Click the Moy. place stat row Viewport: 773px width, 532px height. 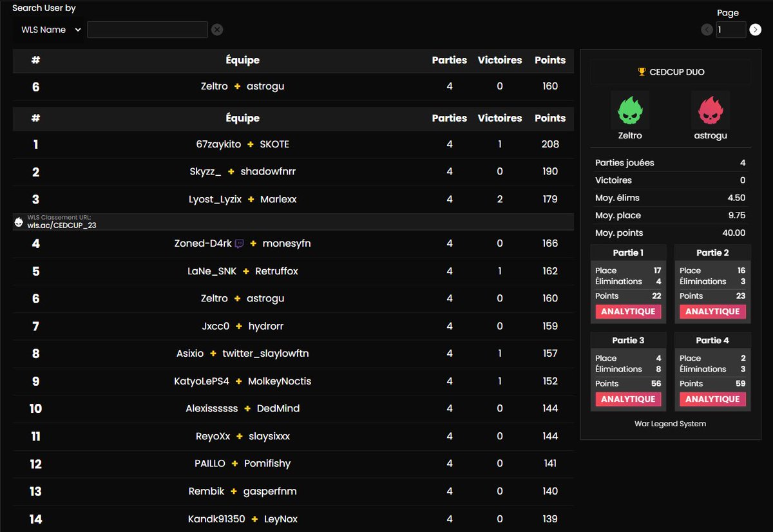point(670,215)
